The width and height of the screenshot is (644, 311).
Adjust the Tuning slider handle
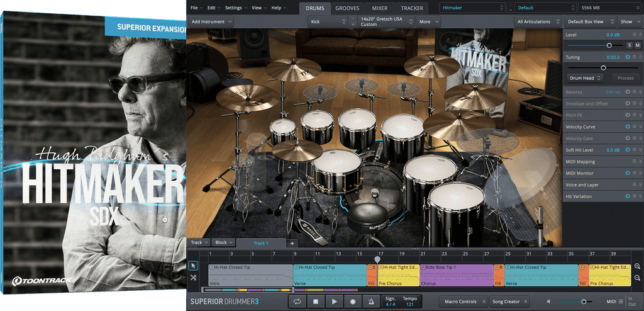pos(603,67)
